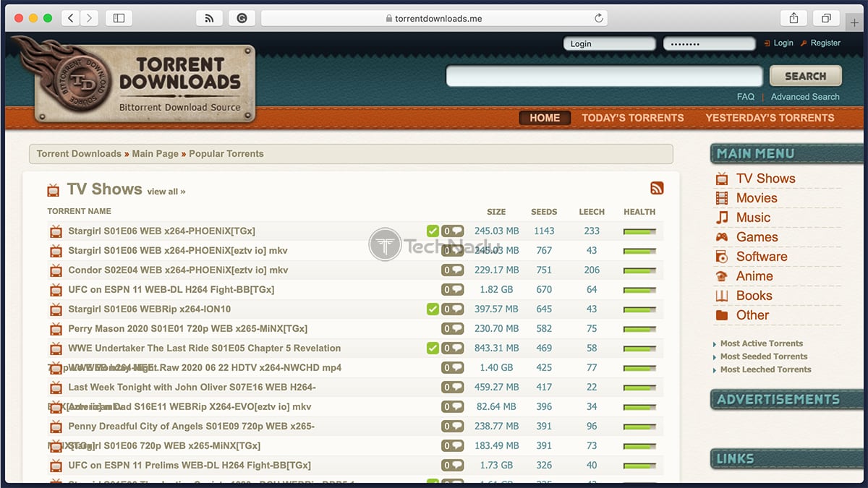This screenshot has height=488, width=868.
Task: Click the music note icon beside Music
Action: (x=721, y=218)
